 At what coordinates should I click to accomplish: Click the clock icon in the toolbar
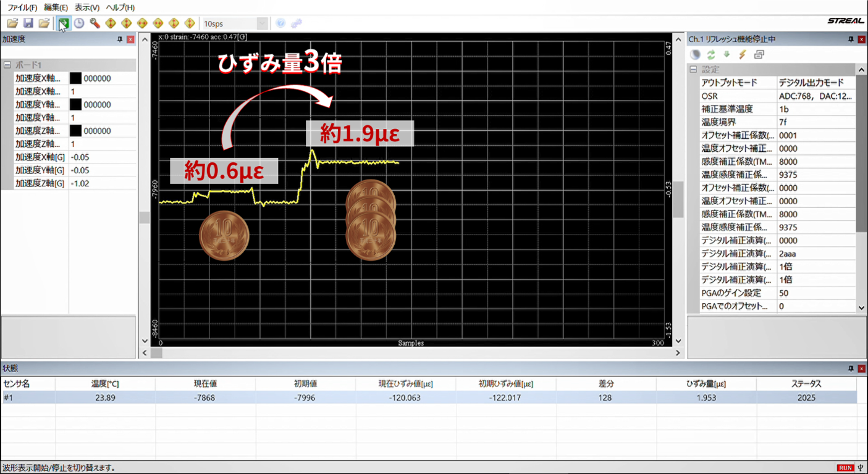[79, 23]
